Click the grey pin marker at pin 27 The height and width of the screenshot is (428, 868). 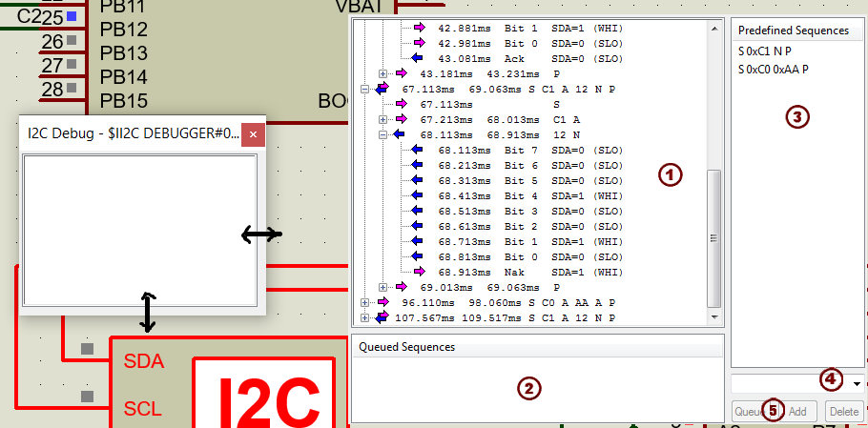(72, 64)
